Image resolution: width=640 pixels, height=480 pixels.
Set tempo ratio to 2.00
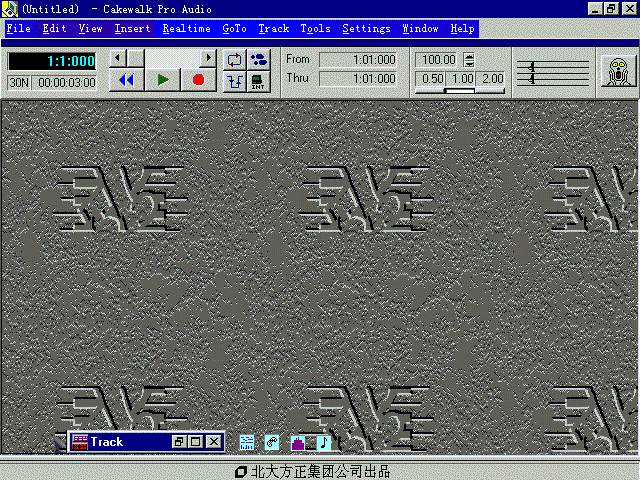coord(492,79)
